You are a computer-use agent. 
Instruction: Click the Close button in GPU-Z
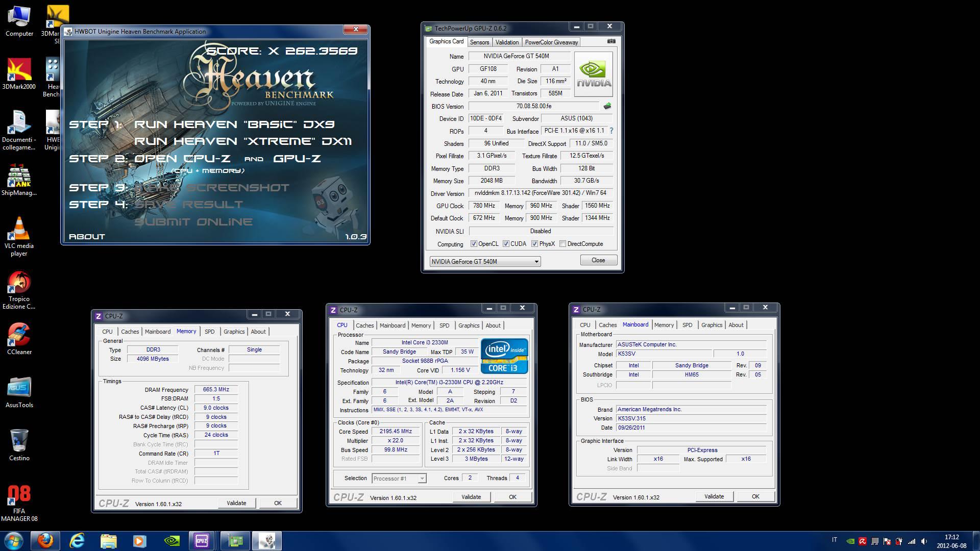[598, 260]
